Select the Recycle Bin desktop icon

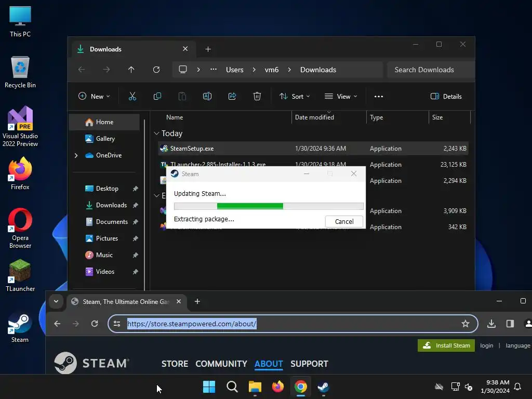coord(20,72)
